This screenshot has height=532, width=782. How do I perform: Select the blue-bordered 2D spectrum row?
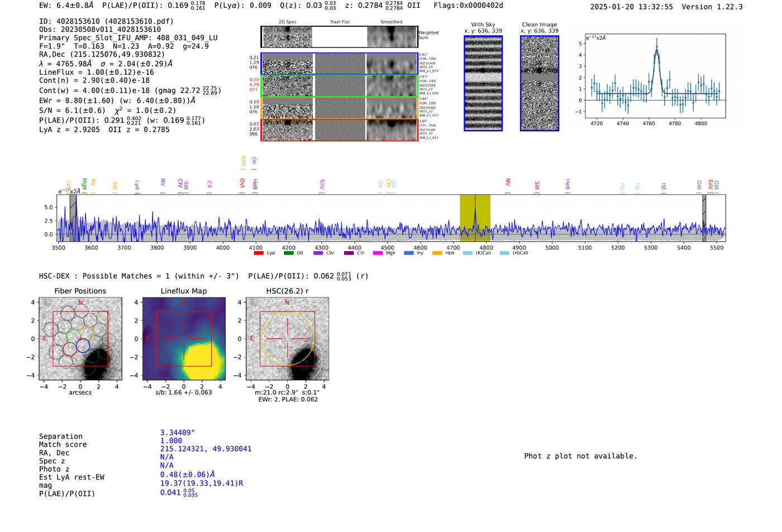point(339,64)
